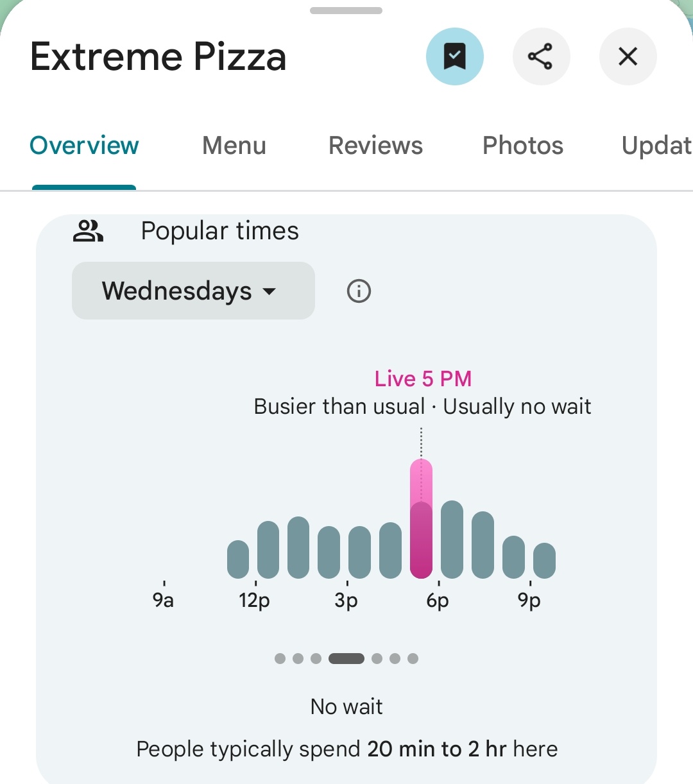Close the Extreme Pizza panel
Screen dimensions: 693x784
628,56
